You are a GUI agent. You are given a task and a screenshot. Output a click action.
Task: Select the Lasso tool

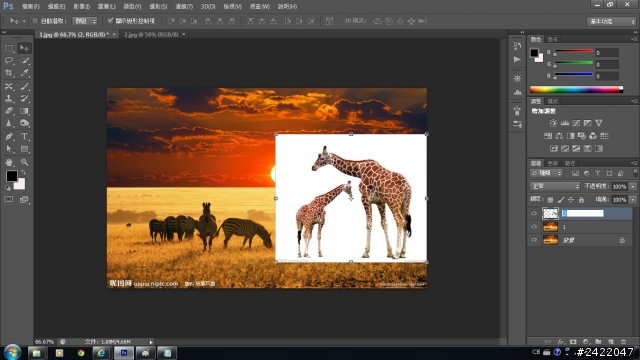click(x=9, y=60)
